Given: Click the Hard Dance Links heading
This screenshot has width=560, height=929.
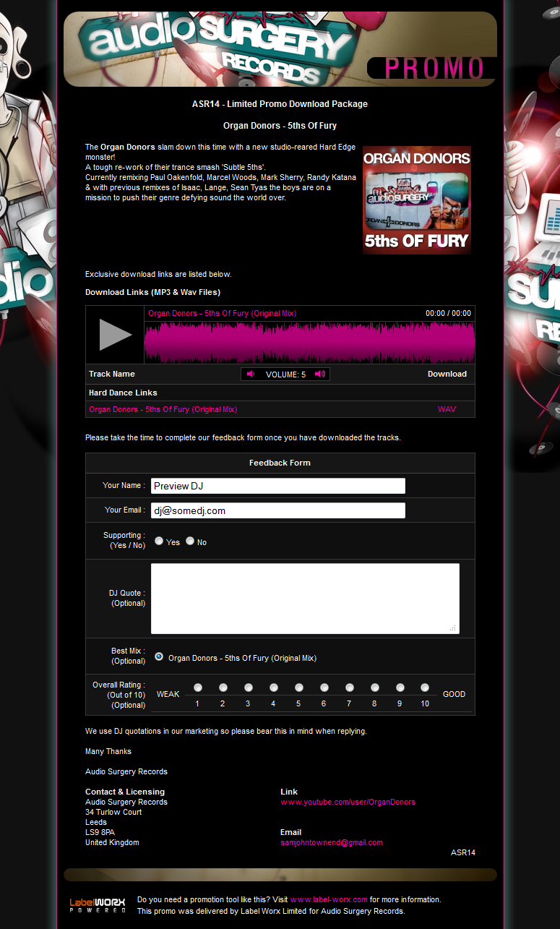Looking at the screenshot, I should tap(123, 393).
